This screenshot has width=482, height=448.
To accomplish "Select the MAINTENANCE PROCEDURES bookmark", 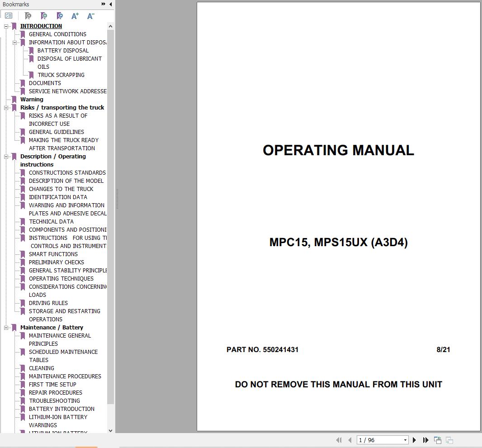I will click(x=65, y=377).
